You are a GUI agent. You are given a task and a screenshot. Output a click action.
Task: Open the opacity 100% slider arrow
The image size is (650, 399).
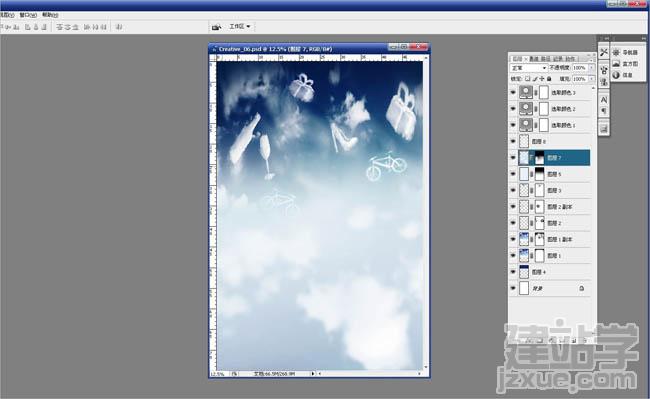[591, 68]
